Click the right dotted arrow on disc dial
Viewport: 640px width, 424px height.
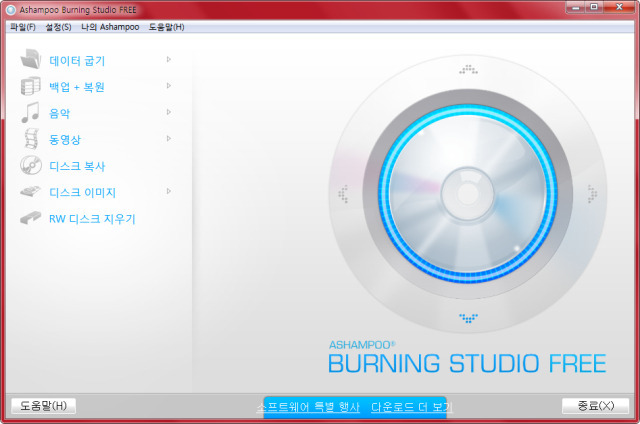[592, 194]
